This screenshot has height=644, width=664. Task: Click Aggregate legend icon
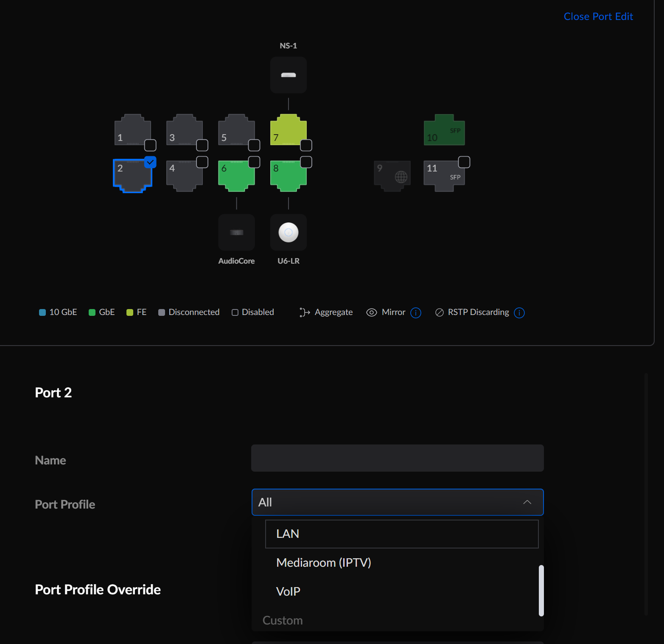coord(305,312)
